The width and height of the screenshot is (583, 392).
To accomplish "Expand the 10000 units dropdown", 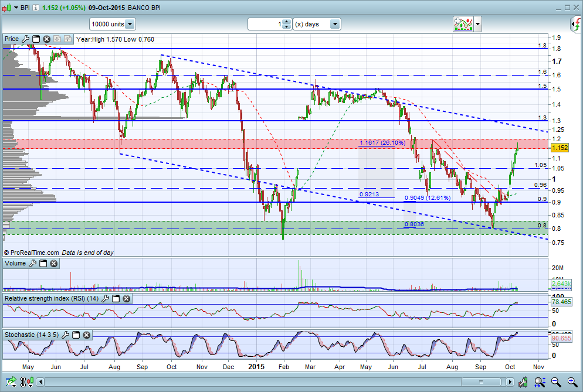I will [130, 24].
